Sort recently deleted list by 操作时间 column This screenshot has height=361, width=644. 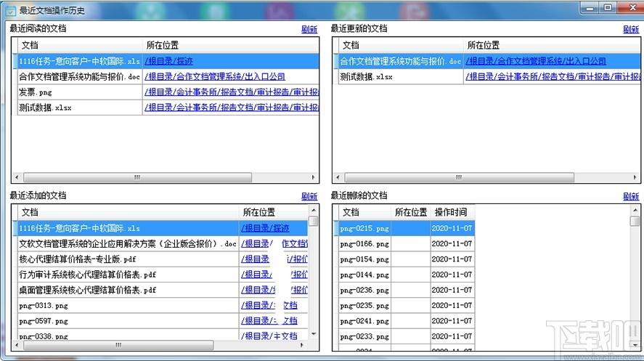pyautogui.click(x=452, y=212)
